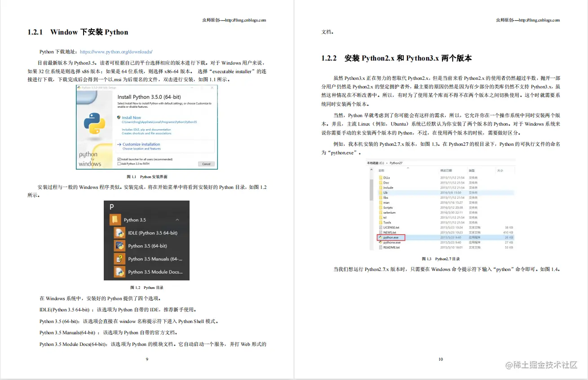Open the man folder icon
Image resolution: width=588 pixels, height=380 pixels.
(380, 203)
